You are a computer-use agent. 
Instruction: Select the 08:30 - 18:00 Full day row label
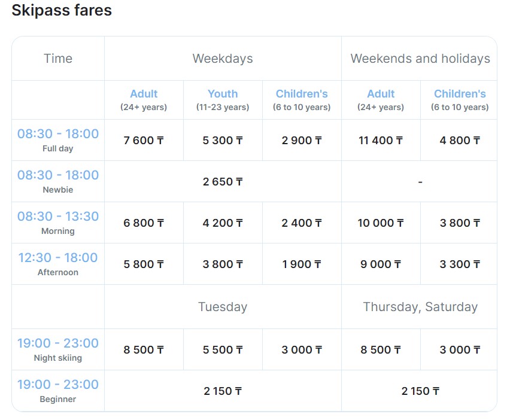tap(58, 140)
